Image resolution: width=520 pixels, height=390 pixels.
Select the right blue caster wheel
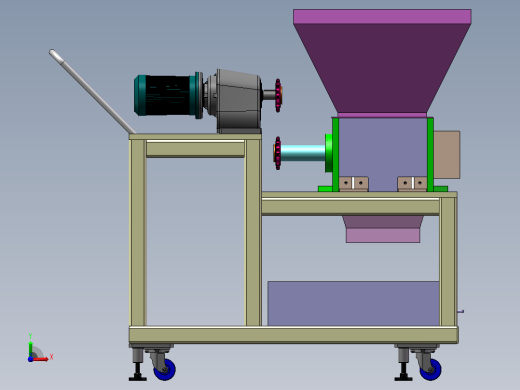(431, 369)
